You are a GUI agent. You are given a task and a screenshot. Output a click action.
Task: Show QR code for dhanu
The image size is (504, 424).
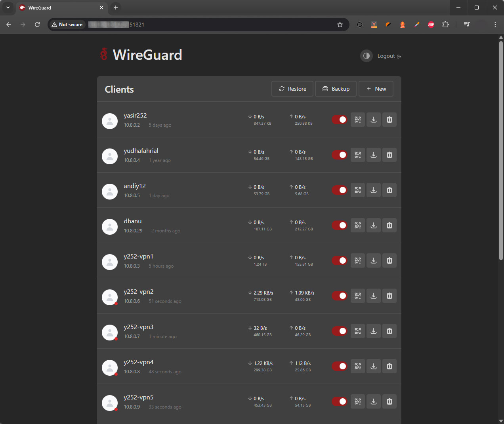tap(358, 225)
